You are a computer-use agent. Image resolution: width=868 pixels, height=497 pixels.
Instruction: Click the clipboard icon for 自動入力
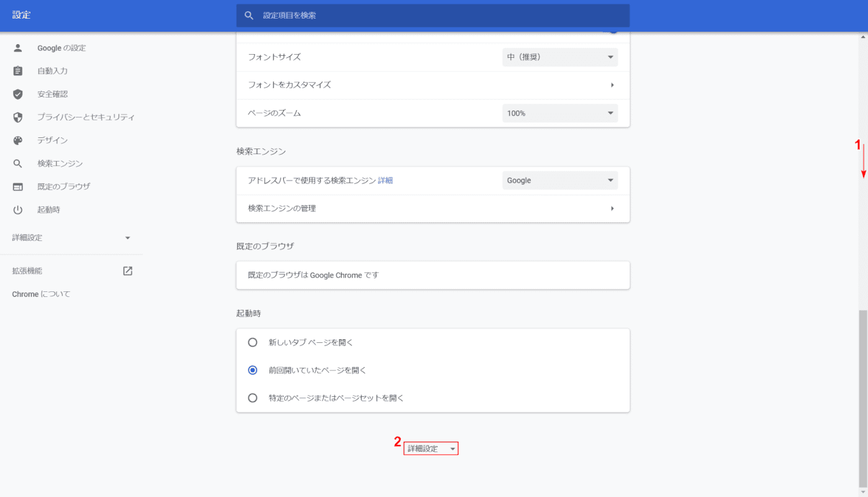(x=18, y=71)
